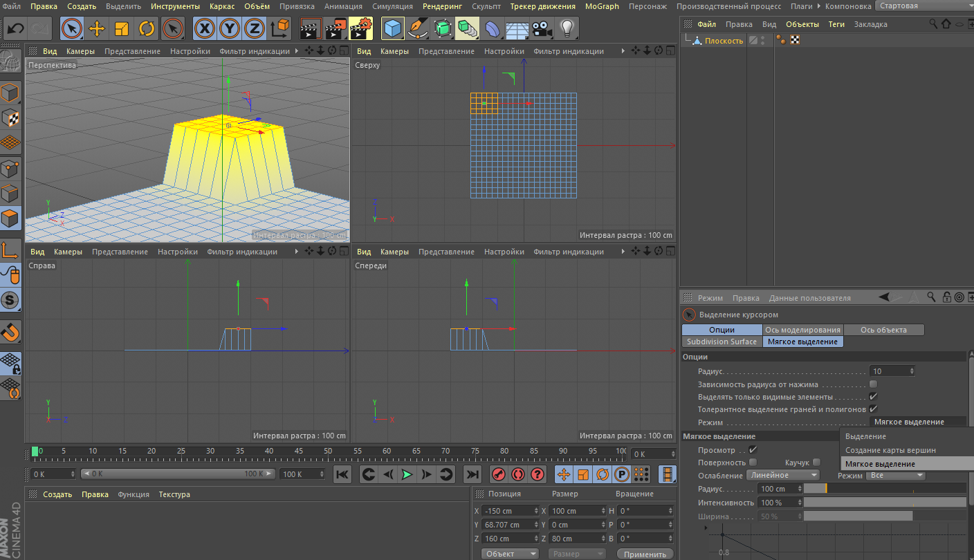Image resolution: width=974 pixels, height=560 pixels.
Task: Open the Теги menu in object manager
Action: click(837, 24)
